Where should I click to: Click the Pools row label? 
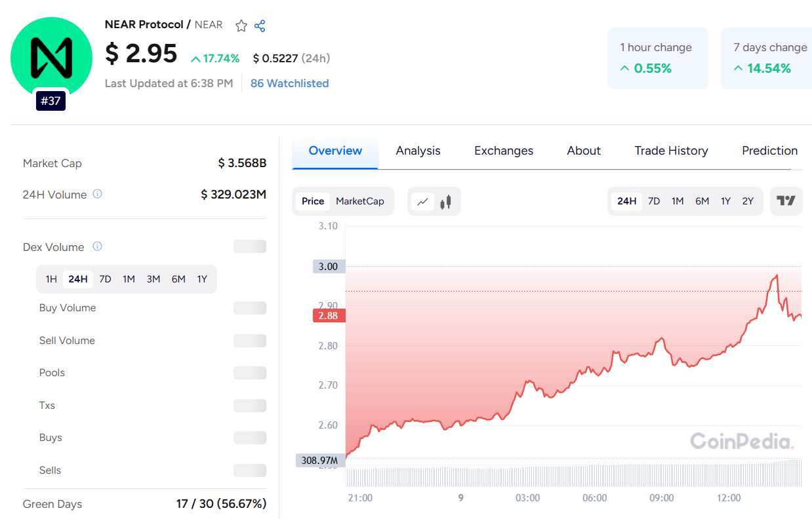pyautogui.click(x=52, y=373)
